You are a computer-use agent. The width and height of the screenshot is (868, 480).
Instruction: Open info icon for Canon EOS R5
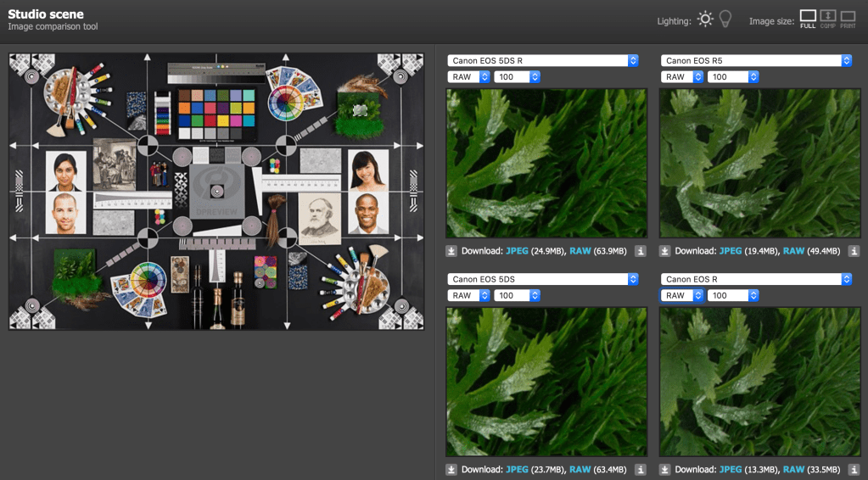854,251
